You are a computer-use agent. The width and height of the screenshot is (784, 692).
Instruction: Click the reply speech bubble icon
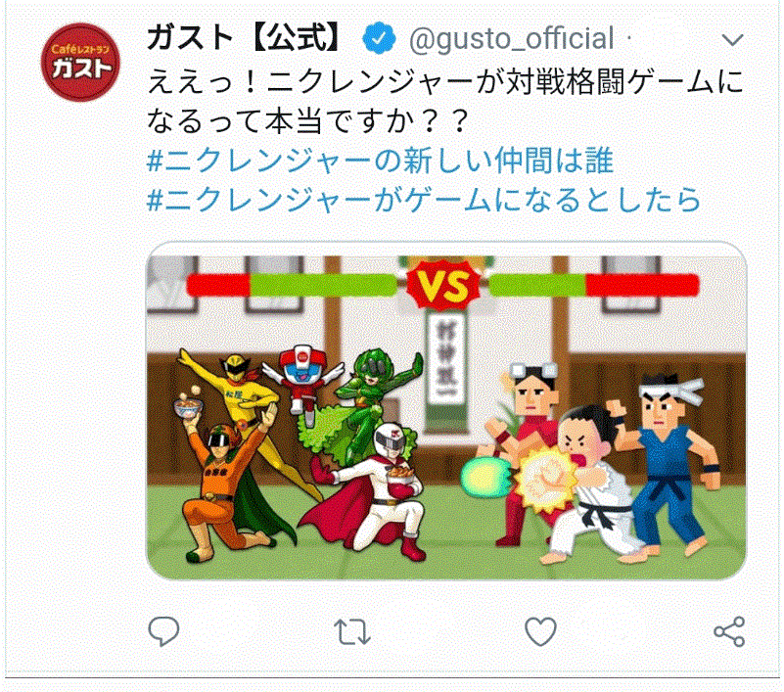tap(163, 631)
